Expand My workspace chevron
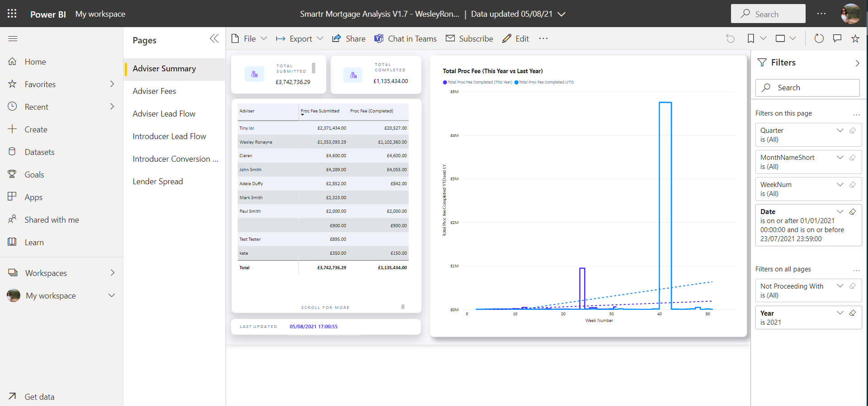This screenshot has height=406, width=868. click(112, 295)
